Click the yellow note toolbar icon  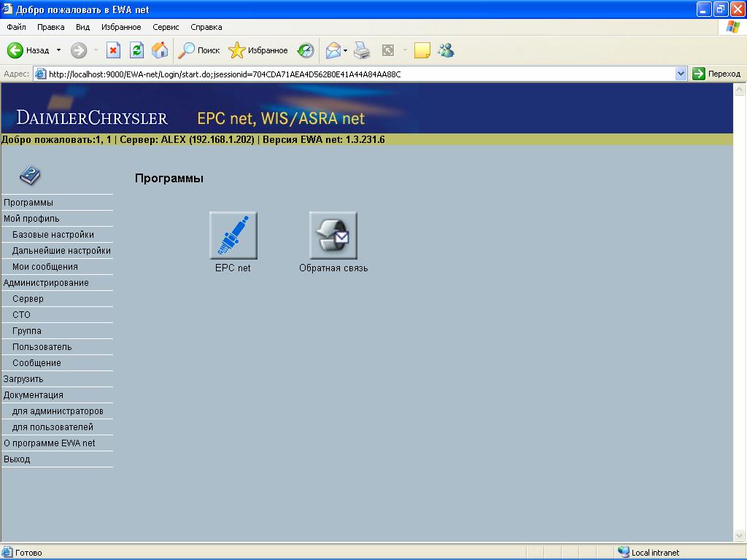pos(422,50)
